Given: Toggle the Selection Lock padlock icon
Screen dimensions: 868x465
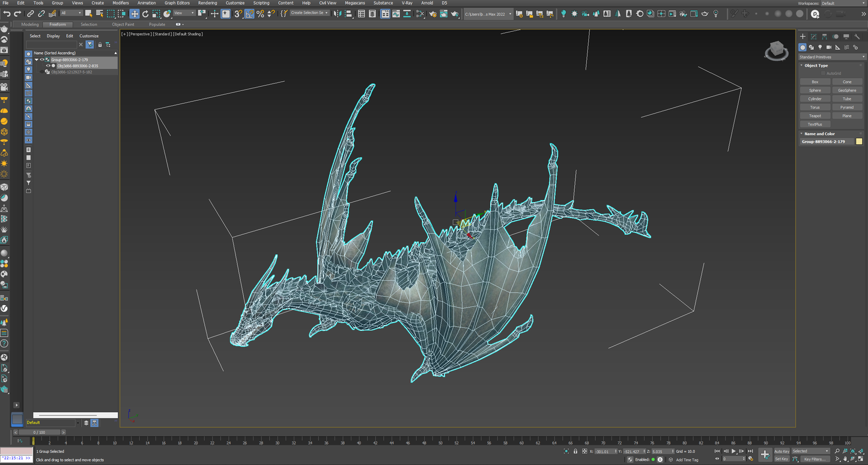Looking at the screenshot, I should pyautogui.click(x=575, y=451).
